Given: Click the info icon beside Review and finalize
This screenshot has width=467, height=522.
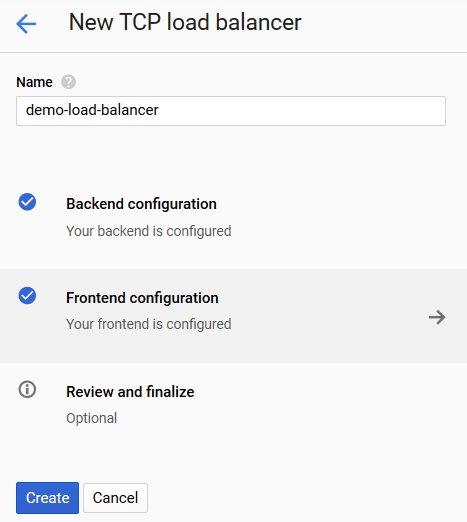Looking at the screenshot, I should point(27,389).
